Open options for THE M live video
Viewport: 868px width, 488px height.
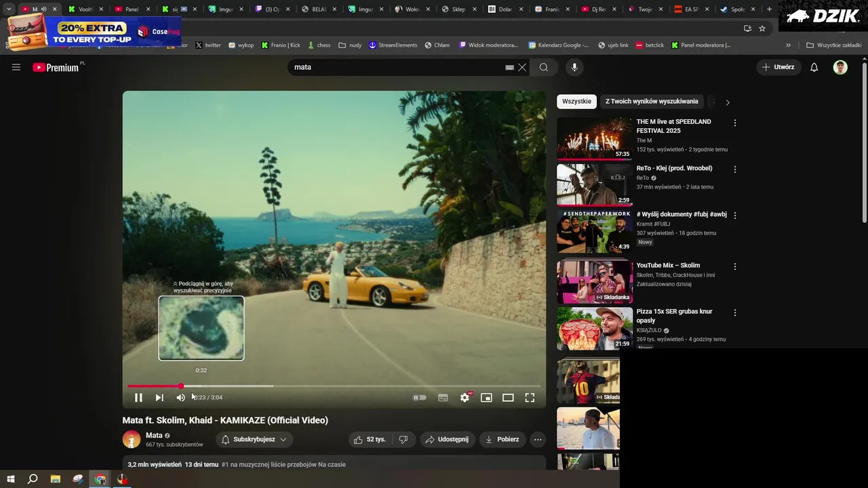[734, 123]
